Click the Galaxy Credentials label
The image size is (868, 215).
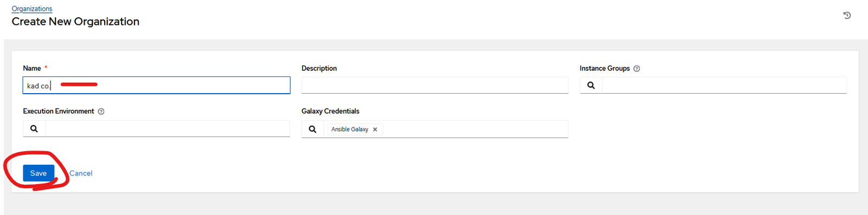coord(330,111)
